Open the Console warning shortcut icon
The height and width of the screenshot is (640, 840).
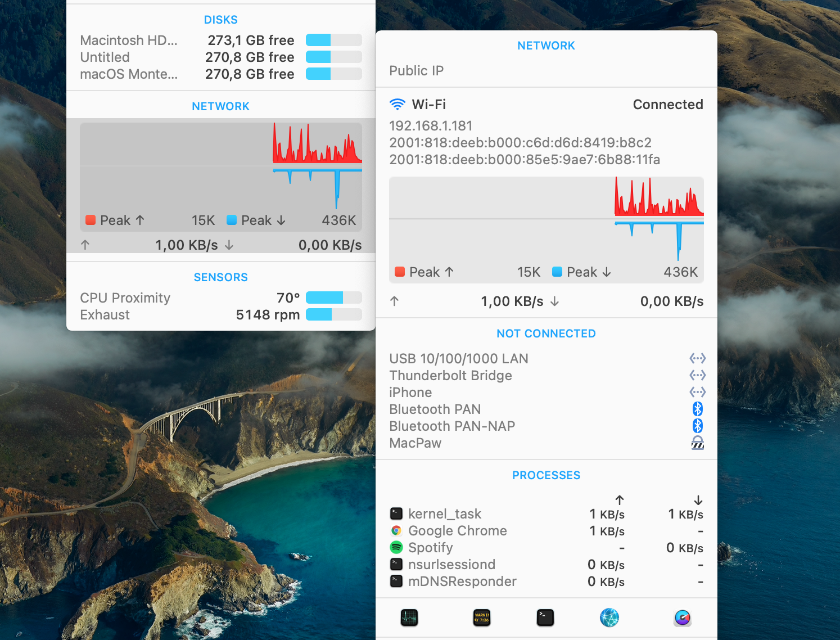pos(482,618)
